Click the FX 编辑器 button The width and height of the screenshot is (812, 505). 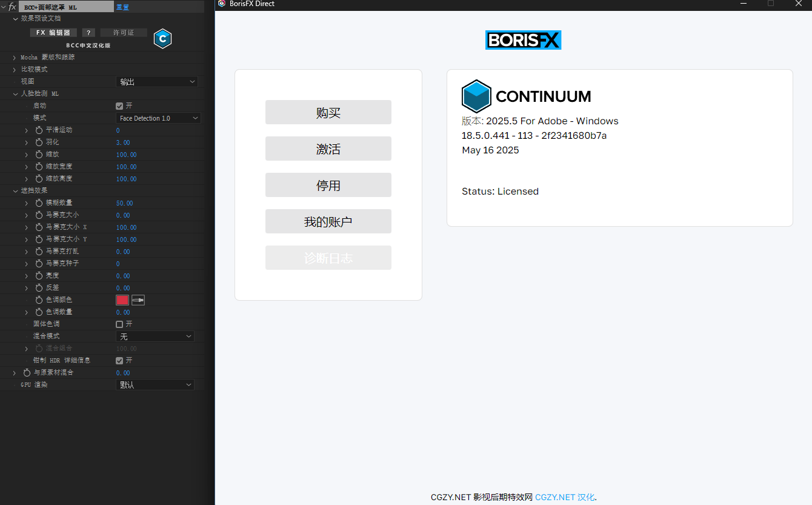pyautogui.click(x=53, y=33)
